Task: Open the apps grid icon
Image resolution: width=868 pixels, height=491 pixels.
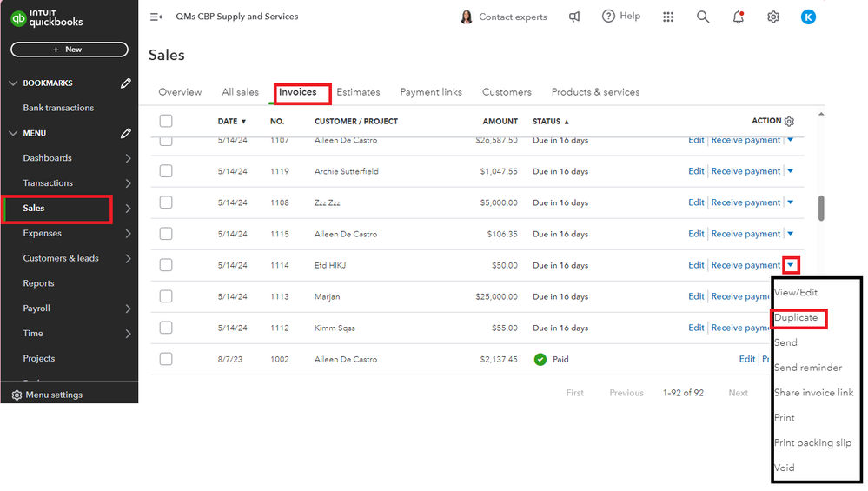Action: click(x=668, y=17)
